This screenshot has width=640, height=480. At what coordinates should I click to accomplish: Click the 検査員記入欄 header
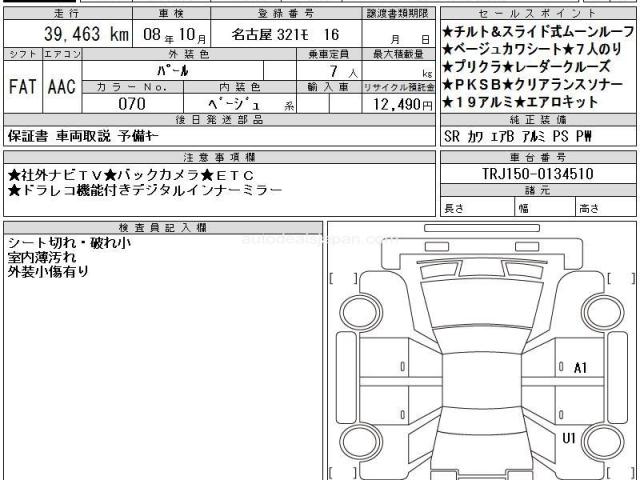(x=161, y=228)
